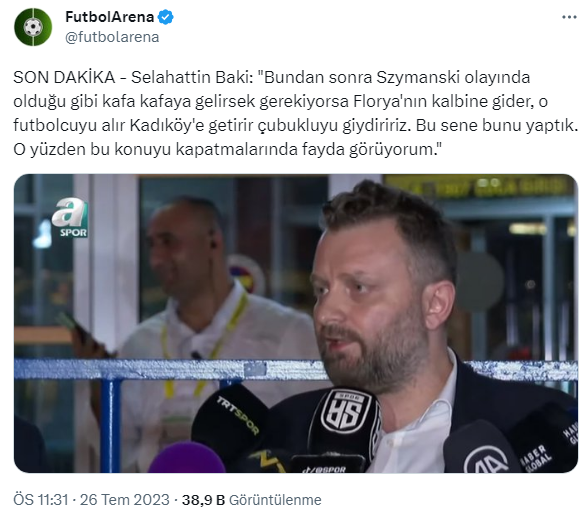585x518 pixels.
Task: Open the FutbolArena profile avatar
Action: [33, 27]
